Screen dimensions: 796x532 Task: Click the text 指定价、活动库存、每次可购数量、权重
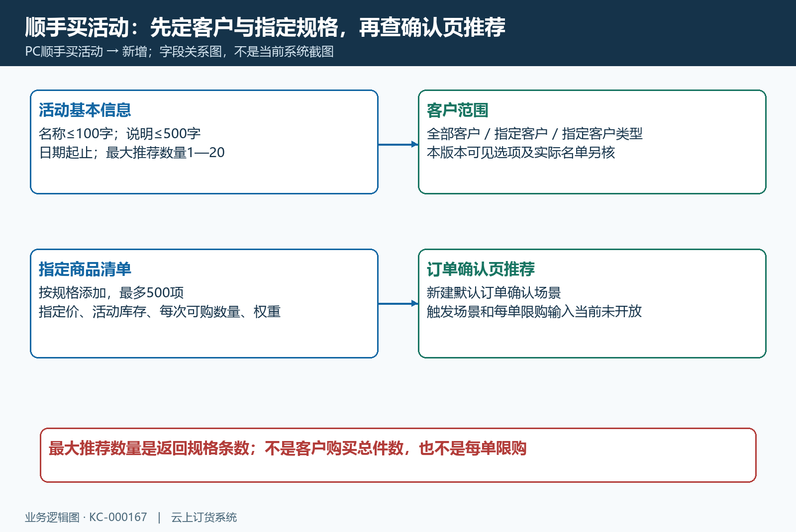point(160,311)
